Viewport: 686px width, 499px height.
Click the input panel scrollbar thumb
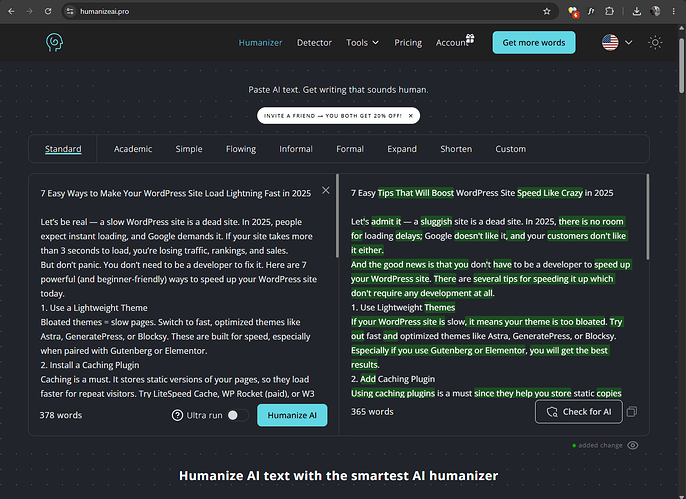[x=337, y=216]
